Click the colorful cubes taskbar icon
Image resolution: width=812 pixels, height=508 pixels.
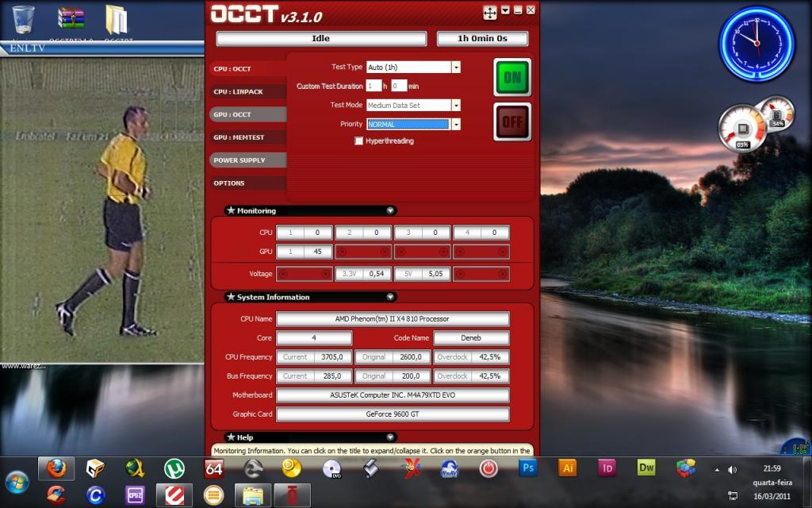(686, 468)
